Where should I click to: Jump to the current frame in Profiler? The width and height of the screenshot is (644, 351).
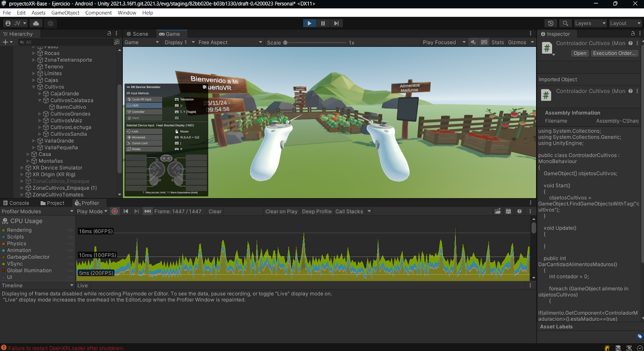(x=147, y=211)
